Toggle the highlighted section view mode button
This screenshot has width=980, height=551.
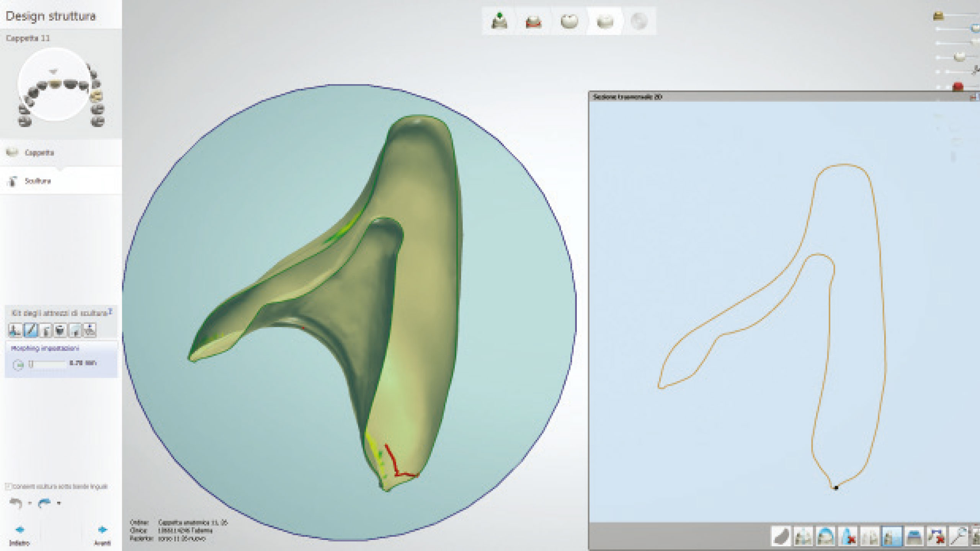[x=892, y=536]
